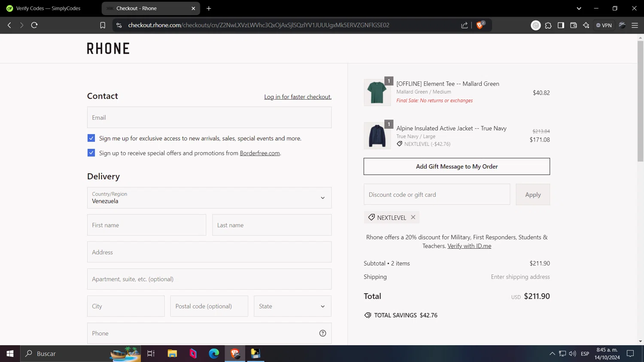
Task: Open the tab search dropdown
Action: [x=579, y=8]
